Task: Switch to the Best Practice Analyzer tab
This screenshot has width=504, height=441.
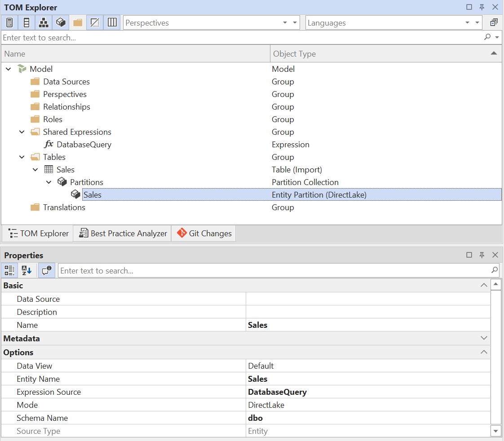Action: click(x=122, y=233)
